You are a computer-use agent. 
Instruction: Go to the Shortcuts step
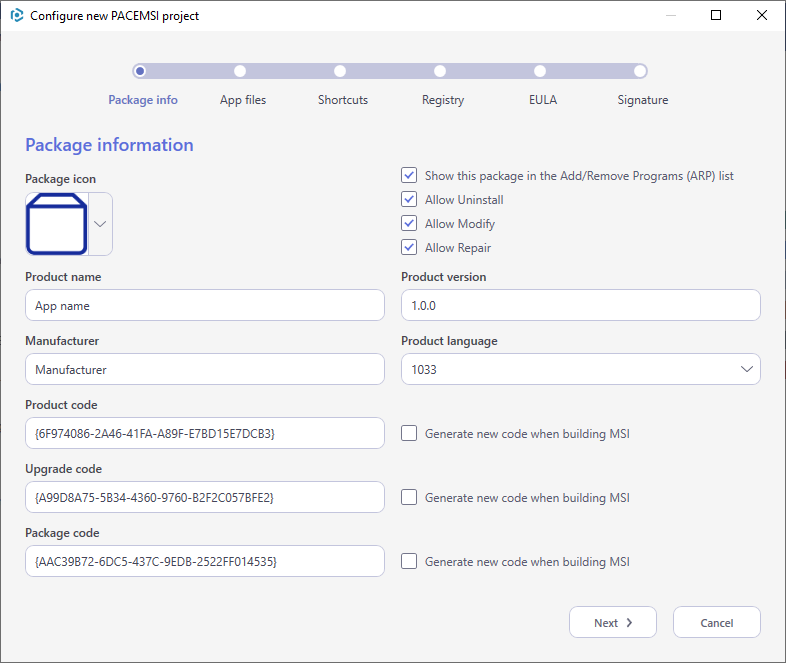tap(343, 100)
